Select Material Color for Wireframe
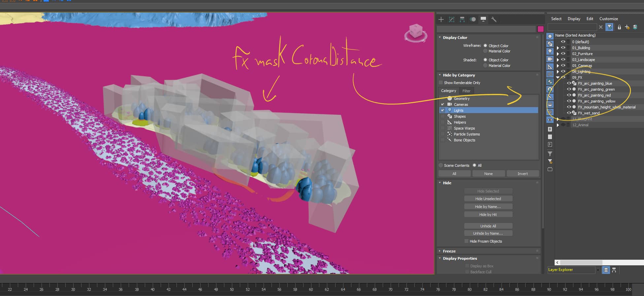 pyautogui.click(x=485, y=51)
